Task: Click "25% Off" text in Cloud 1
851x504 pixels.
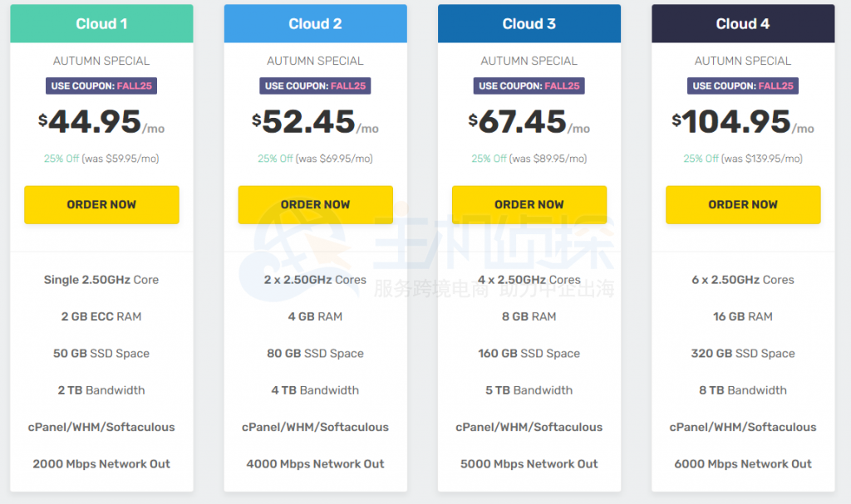Action: pos(61,159)
